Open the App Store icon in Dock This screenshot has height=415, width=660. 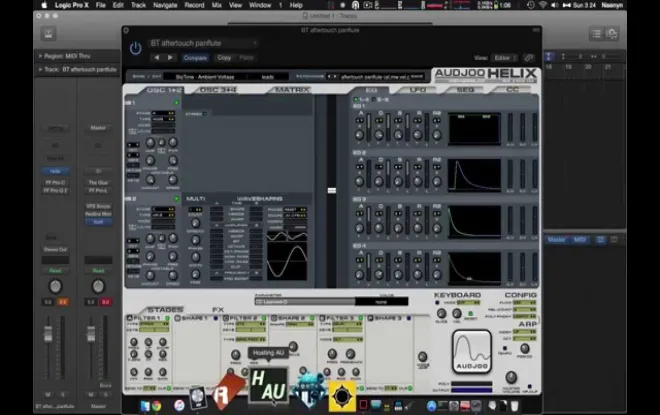click(x=431, y=406)
